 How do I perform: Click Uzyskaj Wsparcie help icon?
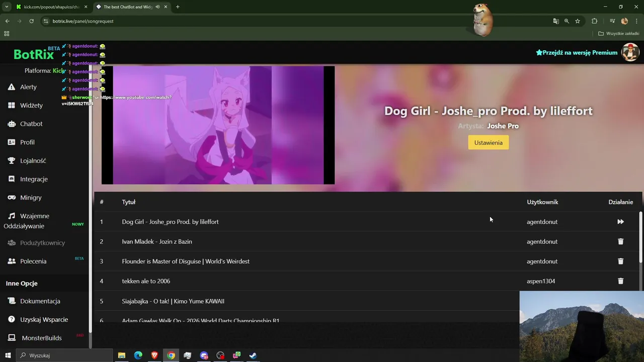coord(12,320)
